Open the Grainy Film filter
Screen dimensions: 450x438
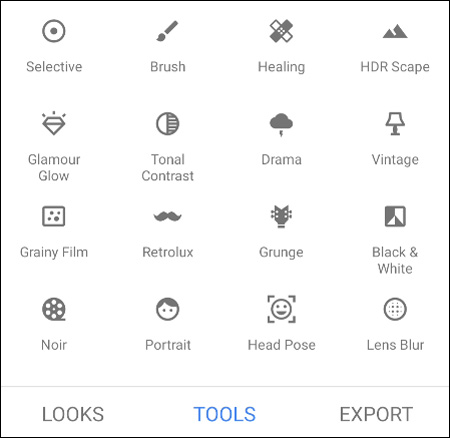tap(54, 216)
